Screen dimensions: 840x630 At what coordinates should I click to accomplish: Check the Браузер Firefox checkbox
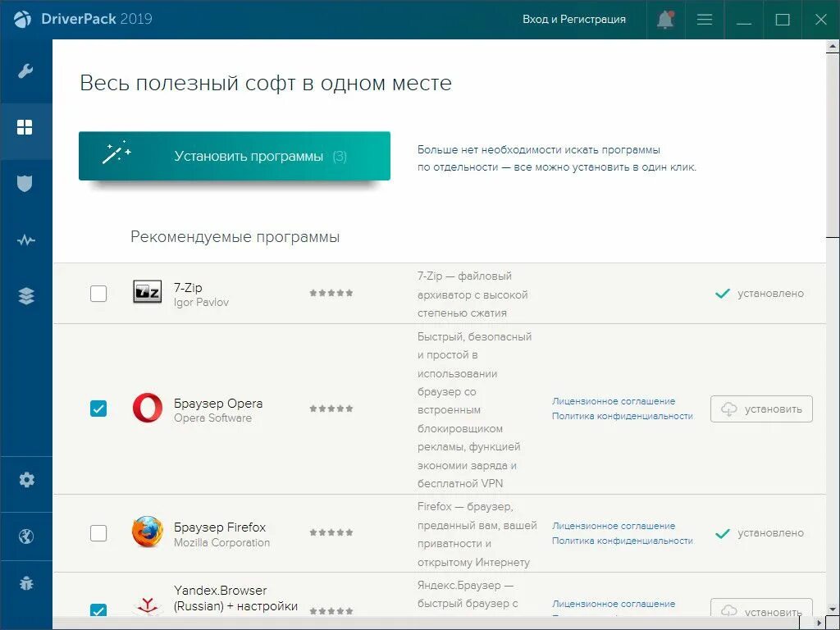(98, 532)
